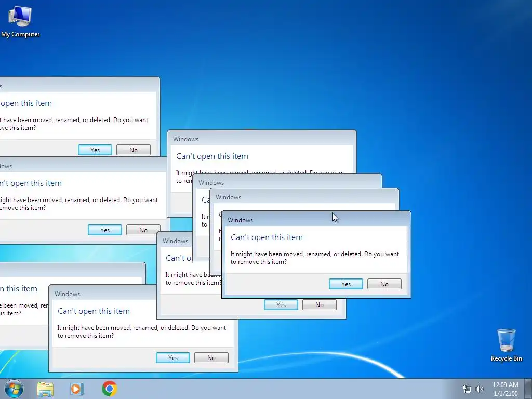Click the "Can't open this item" heading in the frontmost dialog

click(267, 237)
